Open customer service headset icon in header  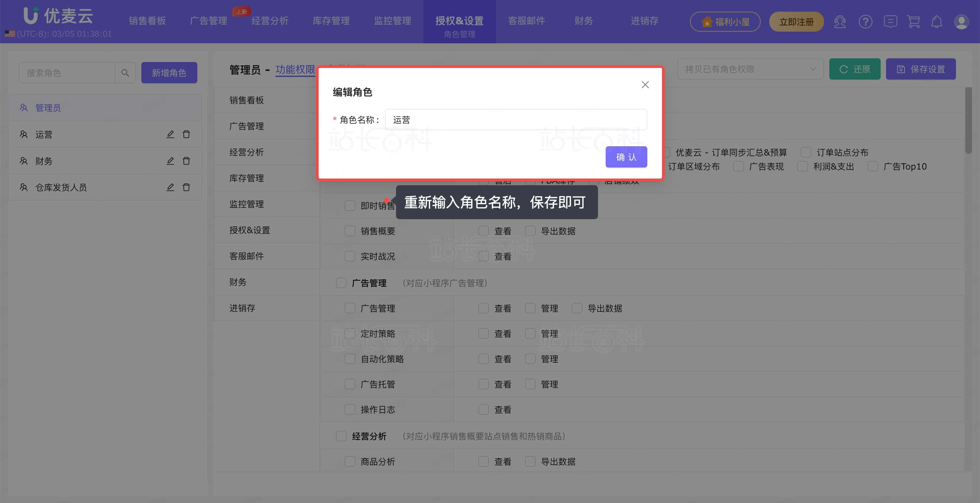pos(840,22)
